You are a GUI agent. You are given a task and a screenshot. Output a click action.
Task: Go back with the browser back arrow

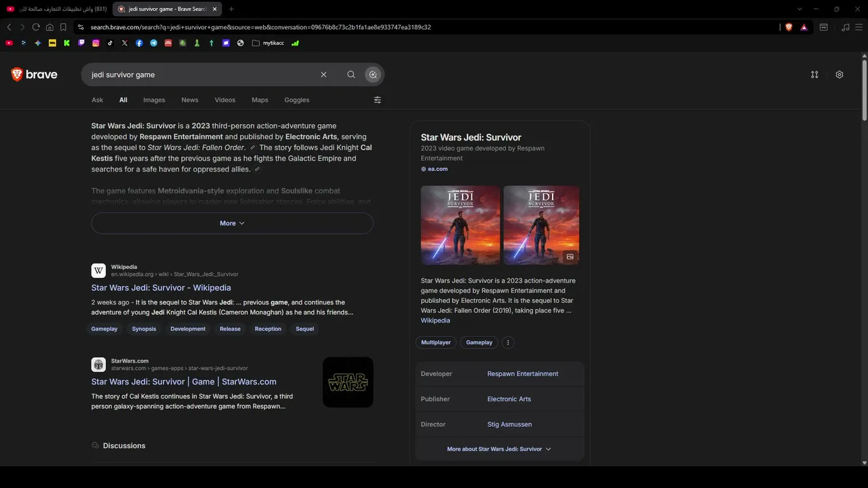(9, 27)
